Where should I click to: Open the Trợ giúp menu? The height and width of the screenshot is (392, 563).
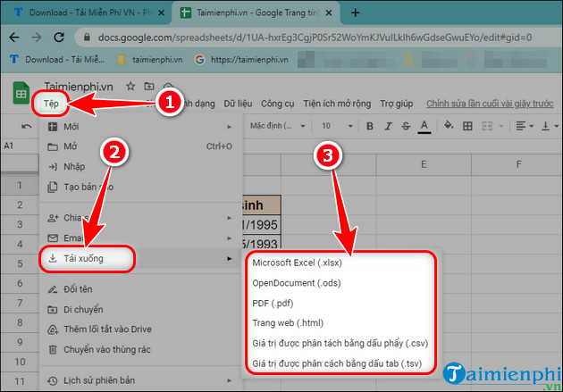(x=397, y=104)
